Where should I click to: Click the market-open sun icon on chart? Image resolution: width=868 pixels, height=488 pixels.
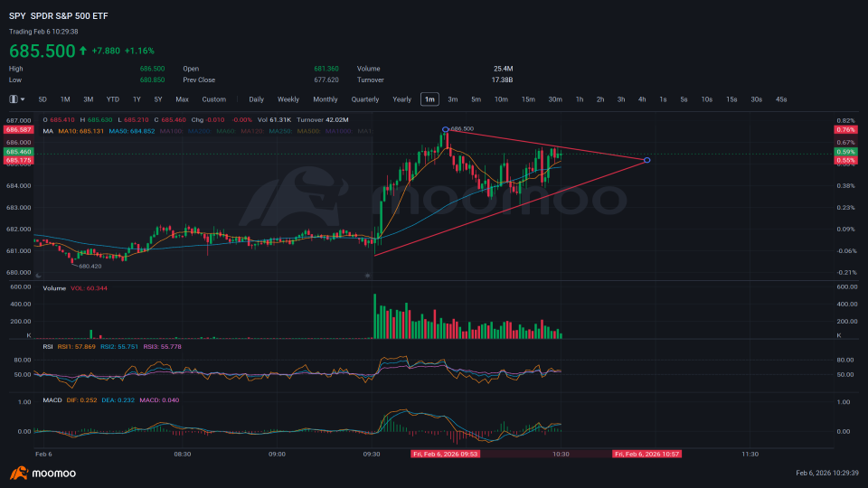pyautogui.click(x=368, y=276)
